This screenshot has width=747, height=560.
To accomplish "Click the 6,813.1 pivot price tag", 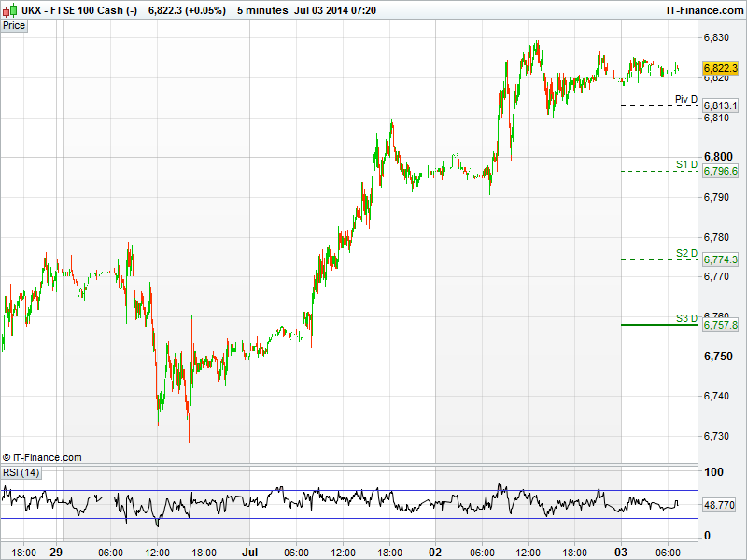I will tap(720, 106).
